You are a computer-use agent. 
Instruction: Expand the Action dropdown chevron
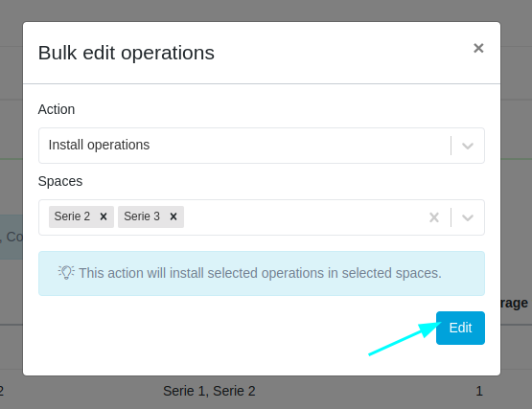(468, 146)
